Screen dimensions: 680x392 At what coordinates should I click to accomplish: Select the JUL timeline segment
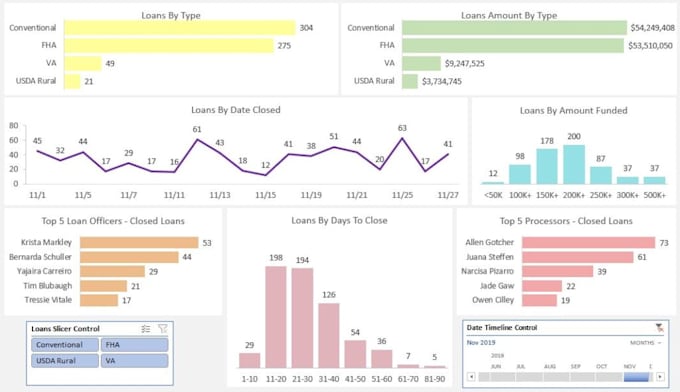[x=530, y=377]
